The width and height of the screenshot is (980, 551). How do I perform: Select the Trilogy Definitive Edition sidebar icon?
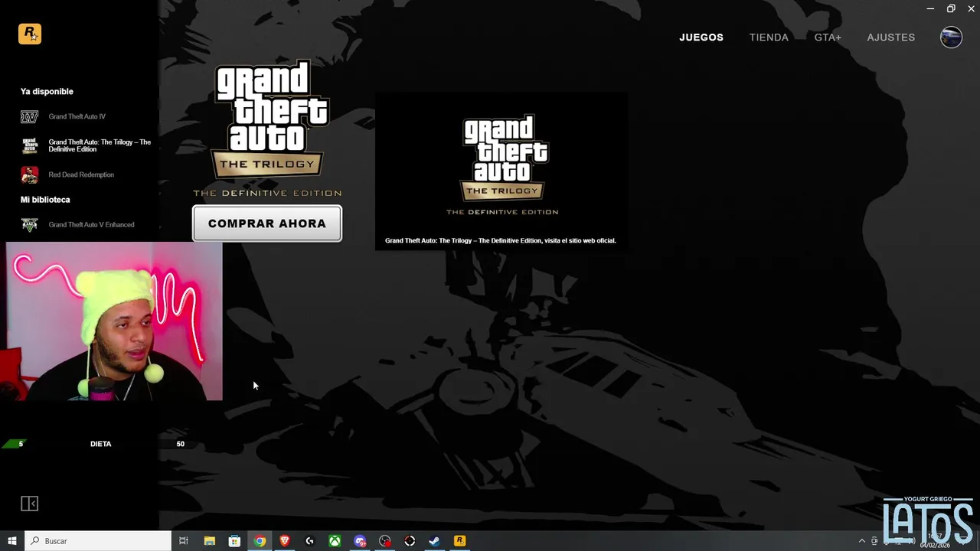point(29,145)
